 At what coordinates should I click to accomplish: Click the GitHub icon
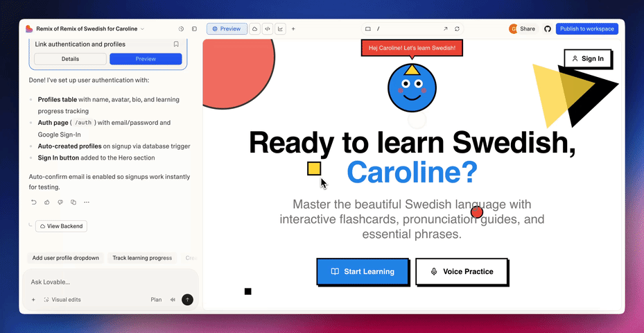[547, 29]
